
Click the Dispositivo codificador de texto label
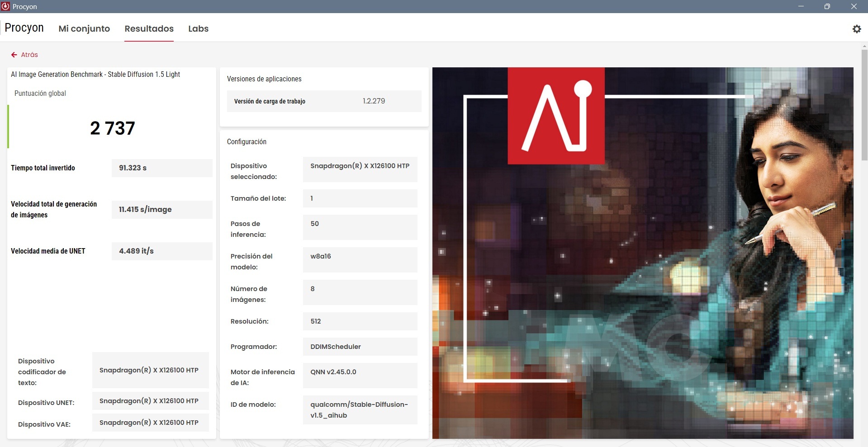tap(42, 372)
